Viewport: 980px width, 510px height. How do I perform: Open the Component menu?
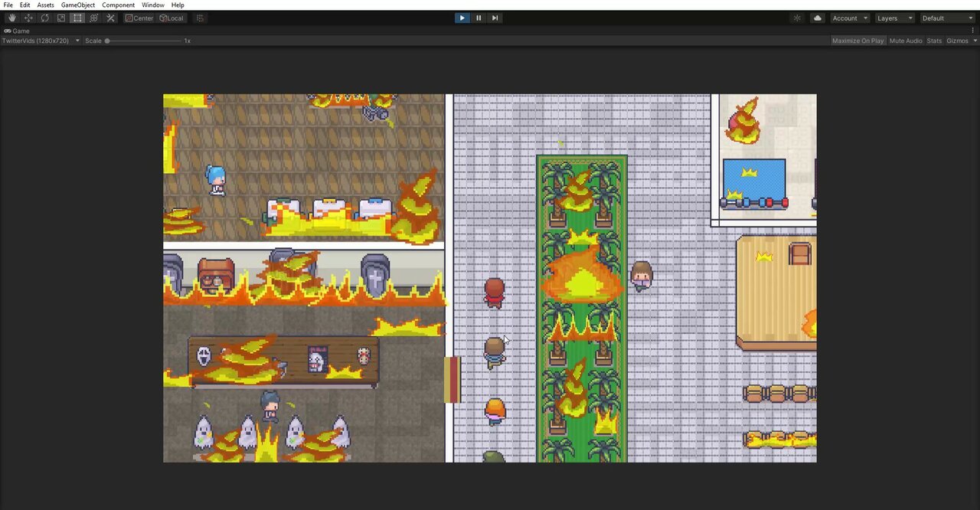tap(119, 5)
